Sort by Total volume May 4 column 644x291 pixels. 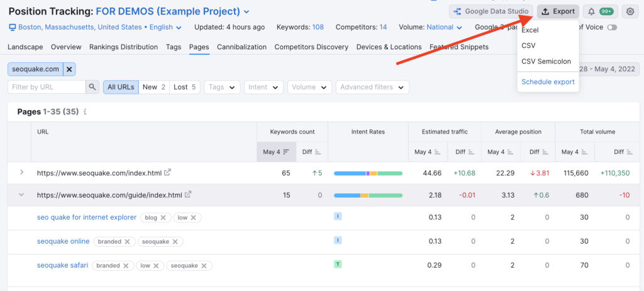[575, 152]
